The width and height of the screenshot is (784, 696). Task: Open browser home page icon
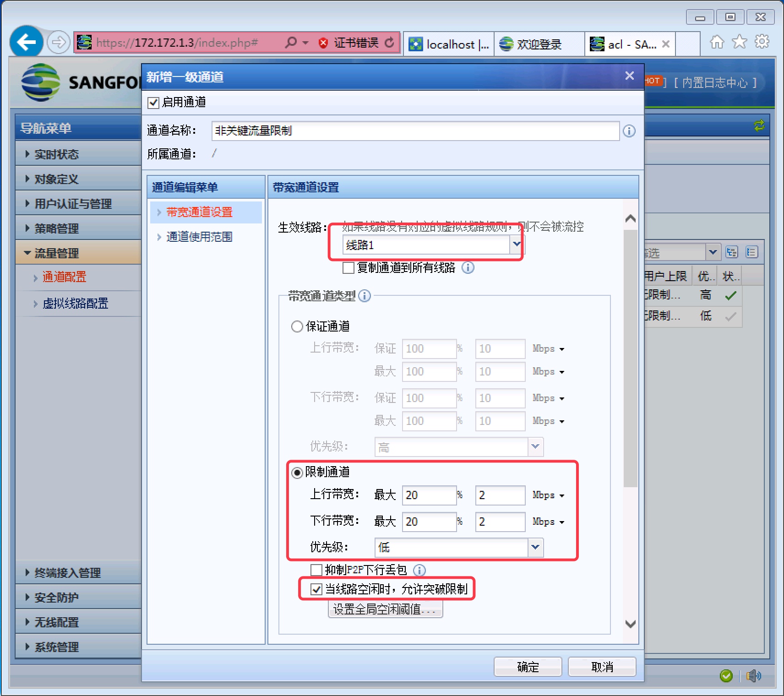tap(717, 42)
